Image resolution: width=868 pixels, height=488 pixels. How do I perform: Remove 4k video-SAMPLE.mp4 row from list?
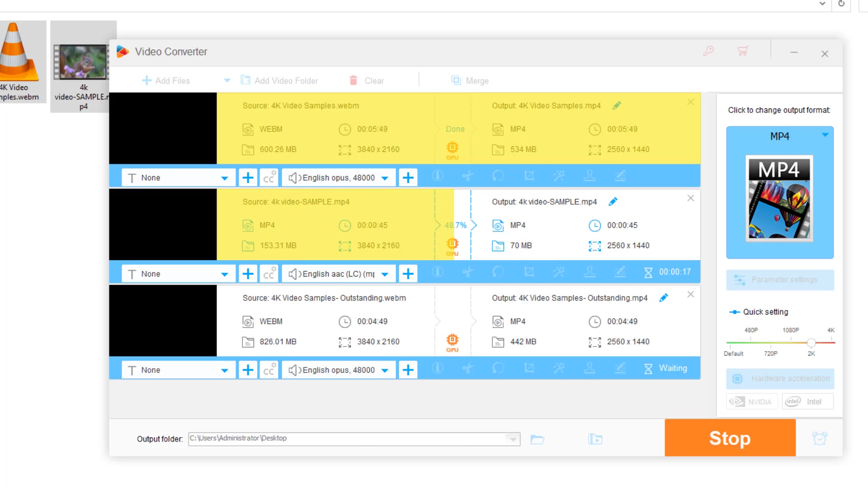pos(691,198)
